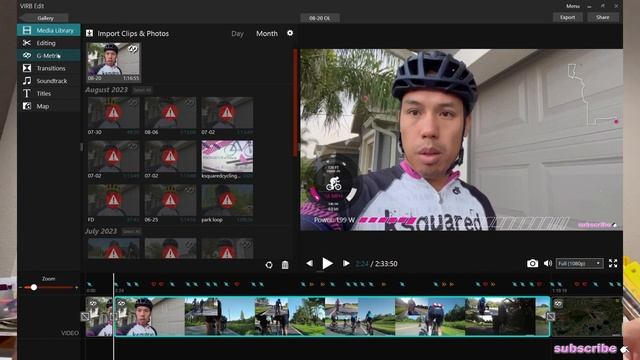Open the Soundtrack section

point(49,81)
